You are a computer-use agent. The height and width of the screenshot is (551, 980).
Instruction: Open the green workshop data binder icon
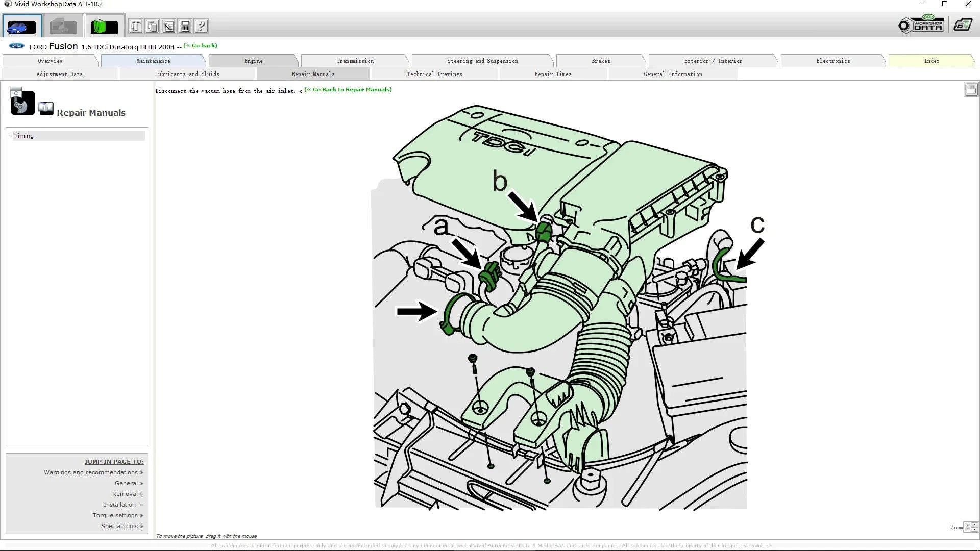point(104,26)
